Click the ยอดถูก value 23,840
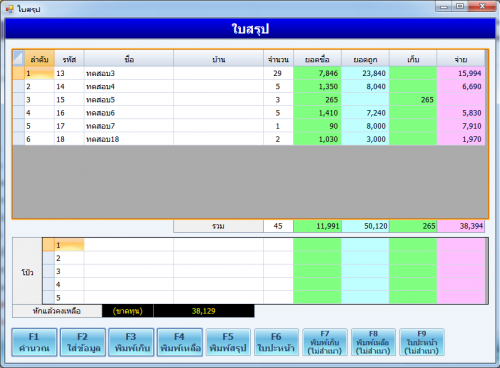 pos(365,73)
